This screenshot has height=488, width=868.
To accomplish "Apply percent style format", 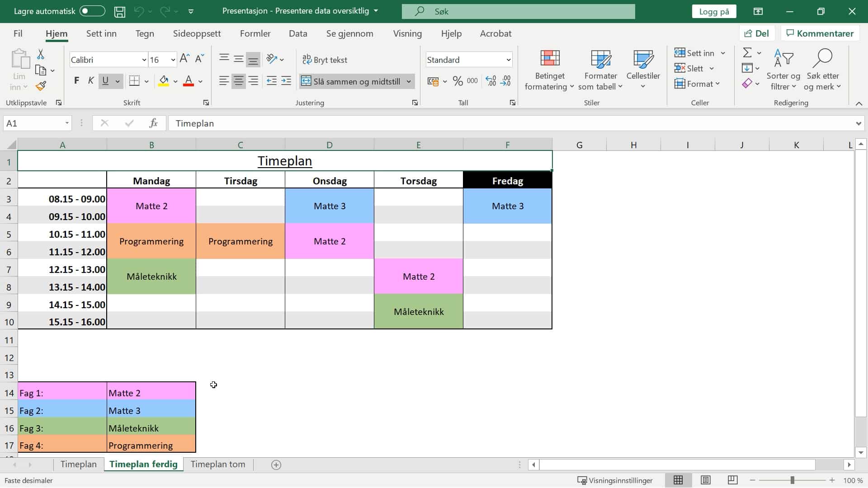I will (458, 81).
